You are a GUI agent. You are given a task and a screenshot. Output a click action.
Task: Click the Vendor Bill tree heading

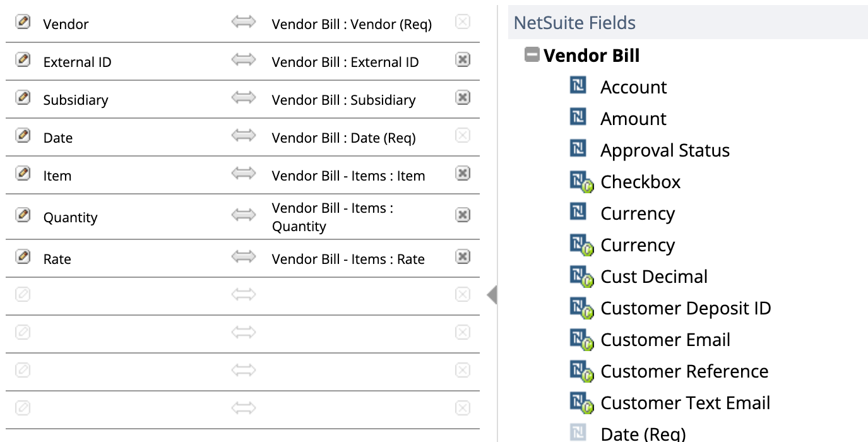(x=592, y=56)
